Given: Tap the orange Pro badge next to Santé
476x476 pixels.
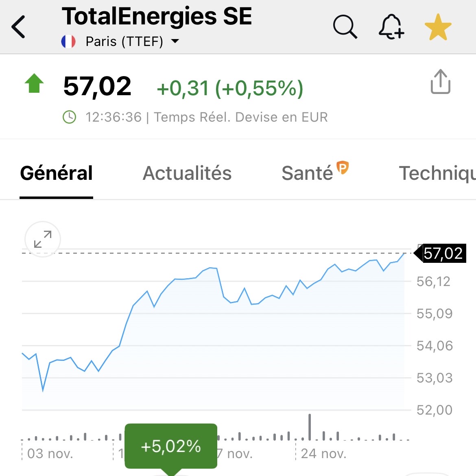Looking at the screenshot, I should (x=343, y=167).
